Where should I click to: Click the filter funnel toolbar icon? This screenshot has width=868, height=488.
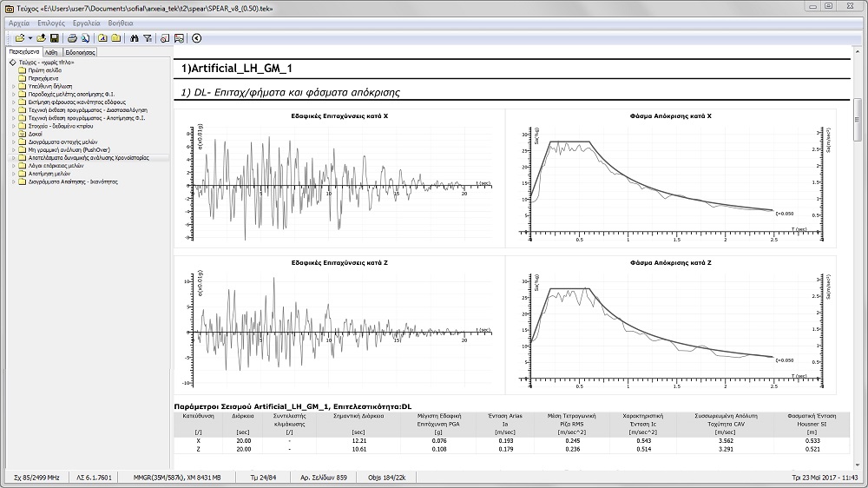148,38
